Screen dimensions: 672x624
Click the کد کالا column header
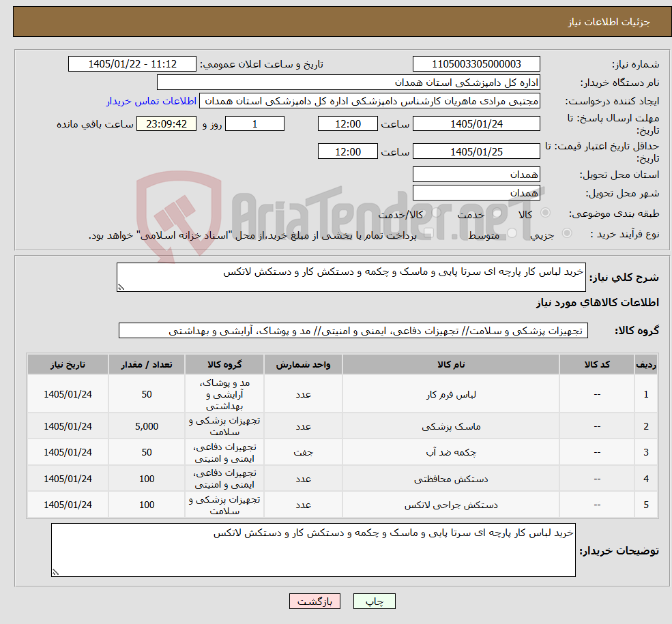(597, 364)
